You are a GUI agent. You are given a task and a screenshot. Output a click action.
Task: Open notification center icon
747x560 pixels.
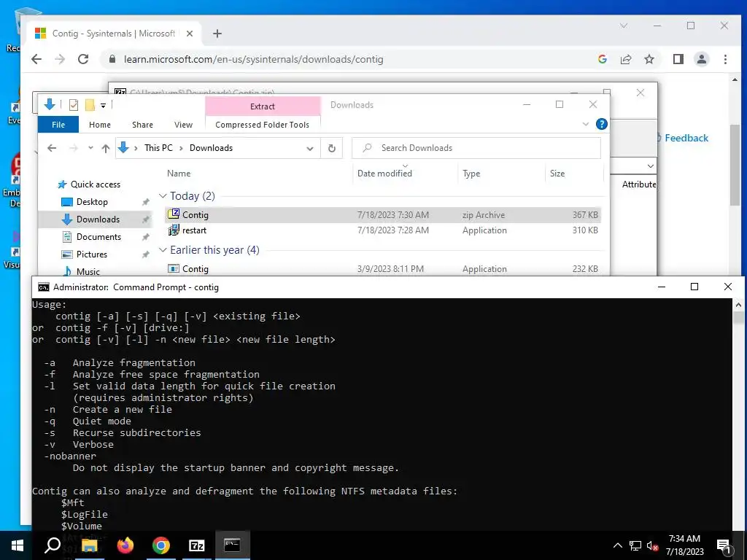724,545
